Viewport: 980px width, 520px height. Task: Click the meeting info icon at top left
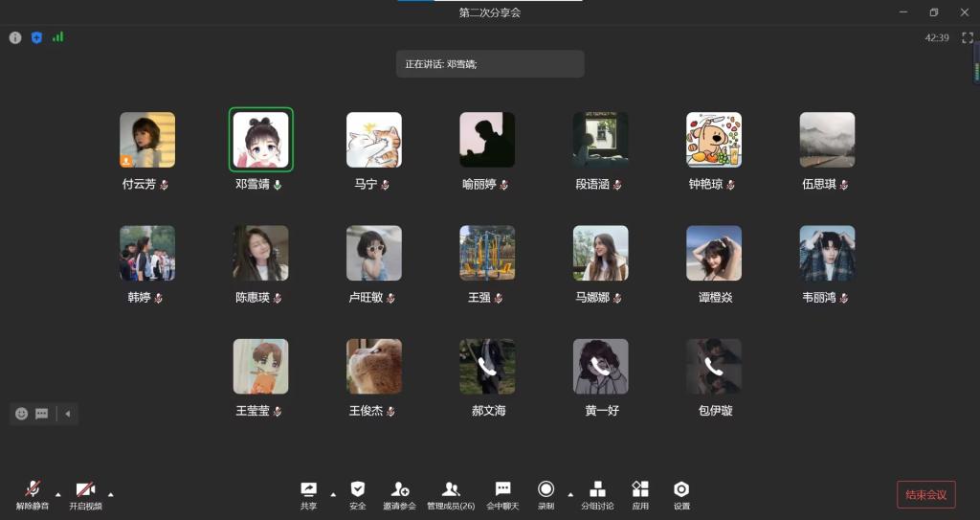15,37
